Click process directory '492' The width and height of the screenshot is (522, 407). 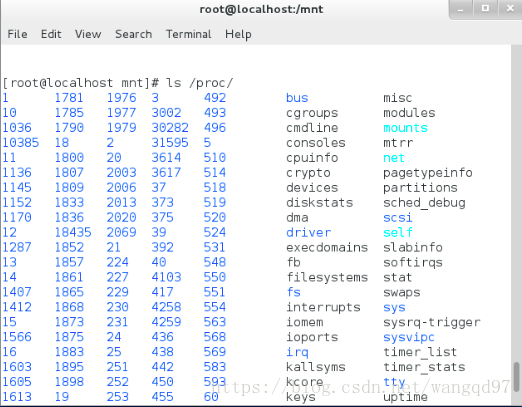tap(215, 98)
